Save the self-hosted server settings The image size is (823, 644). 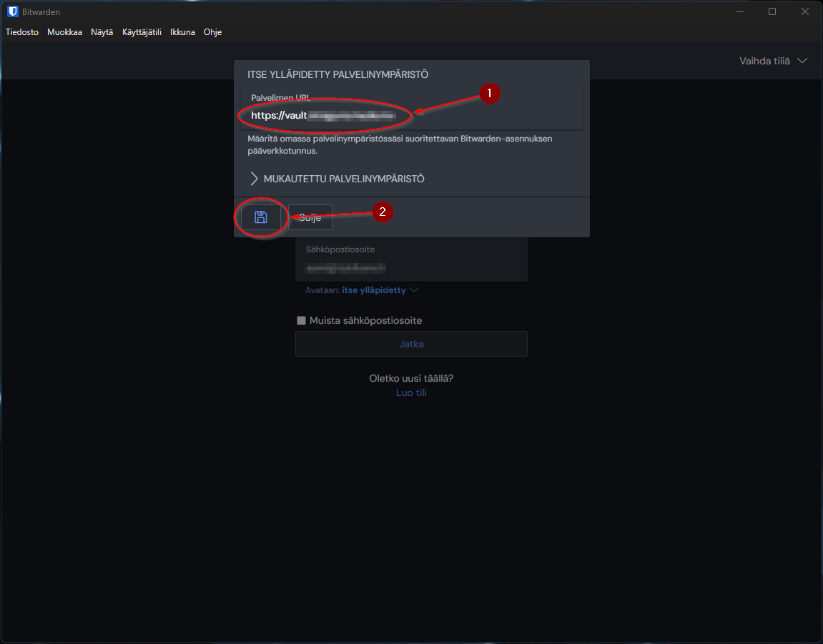[x=261, y=217]
